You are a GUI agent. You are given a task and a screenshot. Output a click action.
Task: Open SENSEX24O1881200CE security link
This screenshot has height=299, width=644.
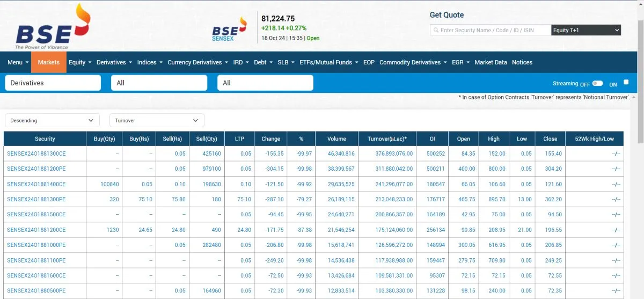click(36, 230)
